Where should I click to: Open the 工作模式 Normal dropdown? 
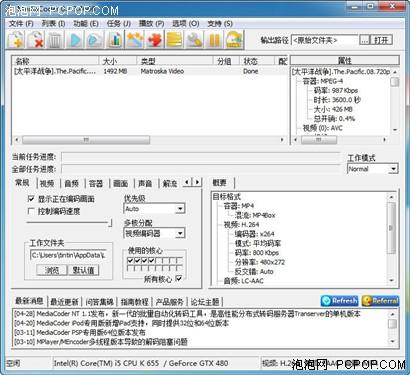[x=394, y=169]
